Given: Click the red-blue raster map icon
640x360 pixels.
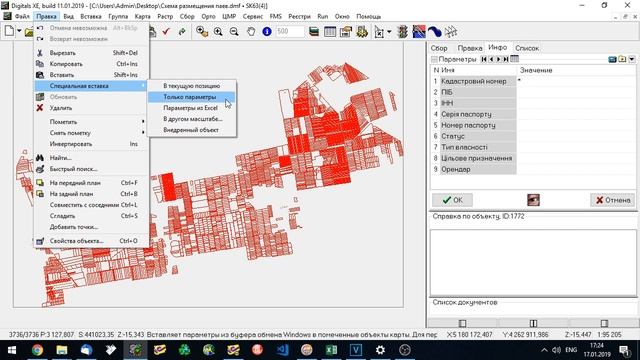Looking at the screenshot, I should [419, 31].
